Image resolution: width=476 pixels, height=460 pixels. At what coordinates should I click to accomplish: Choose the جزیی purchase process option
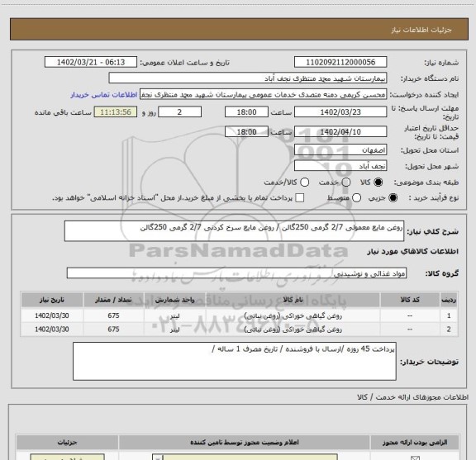pos(393,198)
